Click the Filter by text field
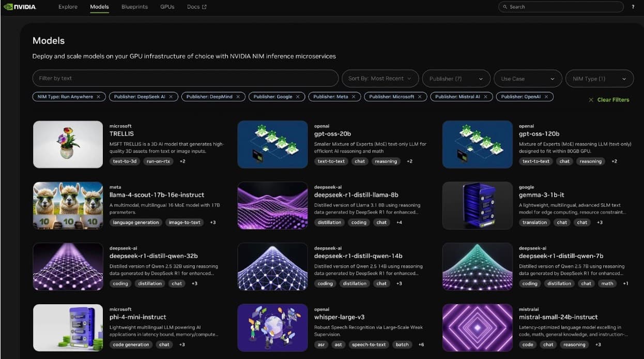 [x=185, y=79]
